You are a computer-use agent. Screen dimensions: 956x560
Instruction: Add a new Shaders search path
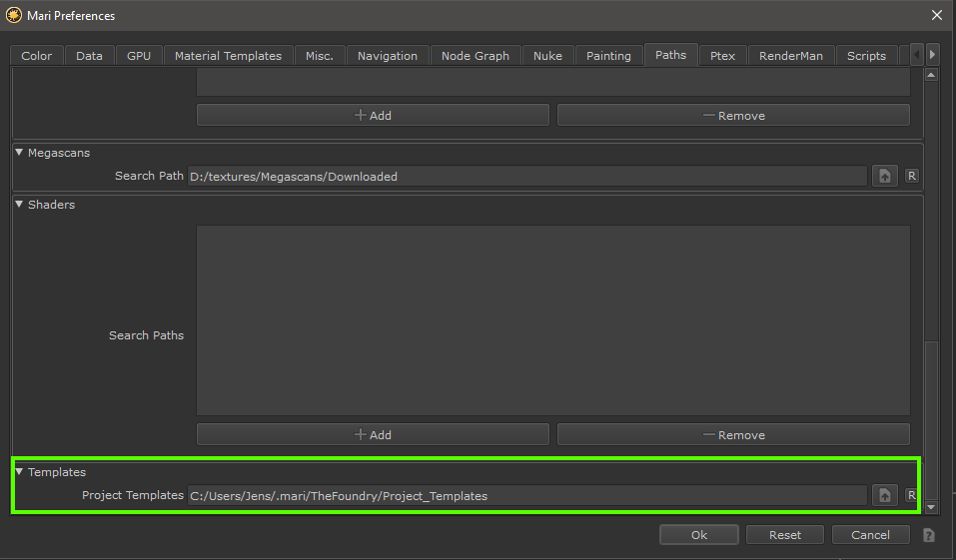pos(373,435)
